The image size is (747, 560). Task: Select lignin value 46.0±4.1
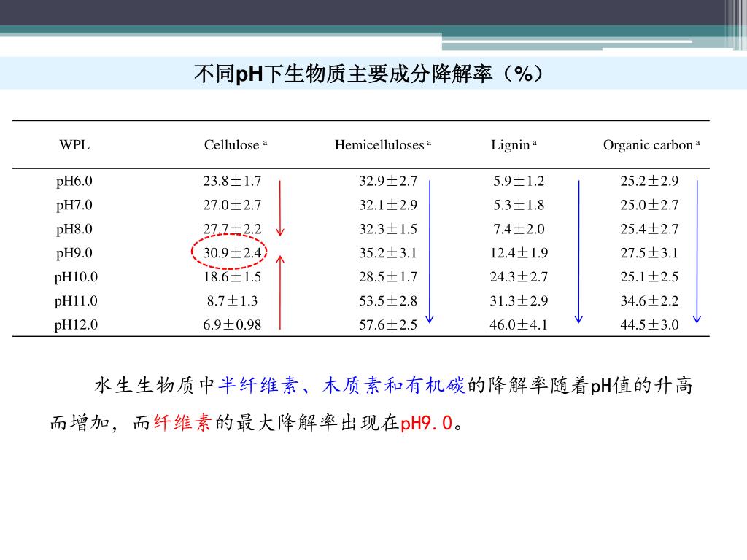(519, 324)
